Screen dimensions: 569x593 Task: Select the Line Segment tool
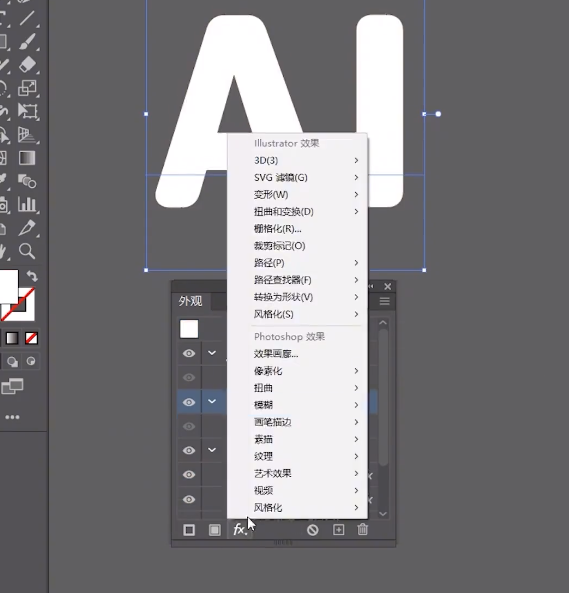tap(27, 18)
